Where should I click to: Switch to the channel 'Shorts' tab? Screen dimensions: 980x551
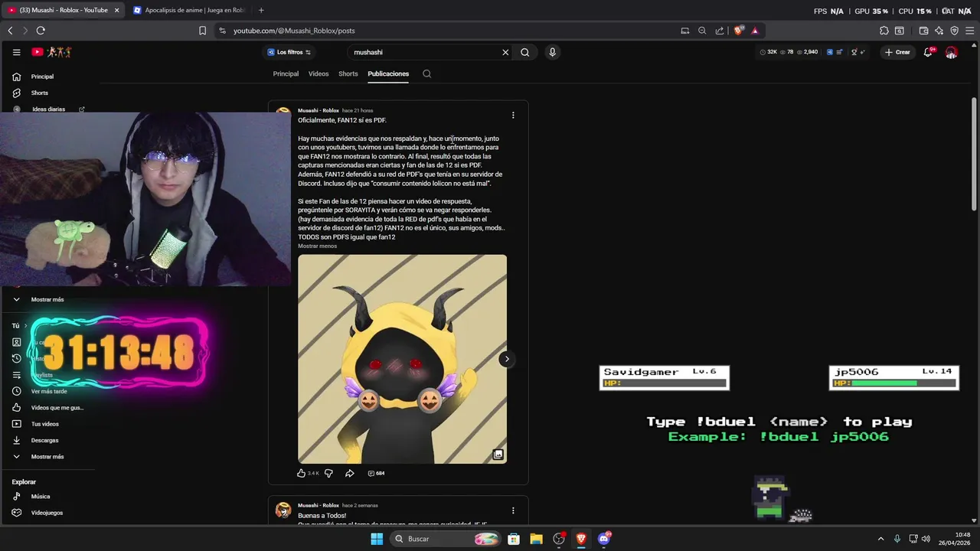click(x=348, y=73)
